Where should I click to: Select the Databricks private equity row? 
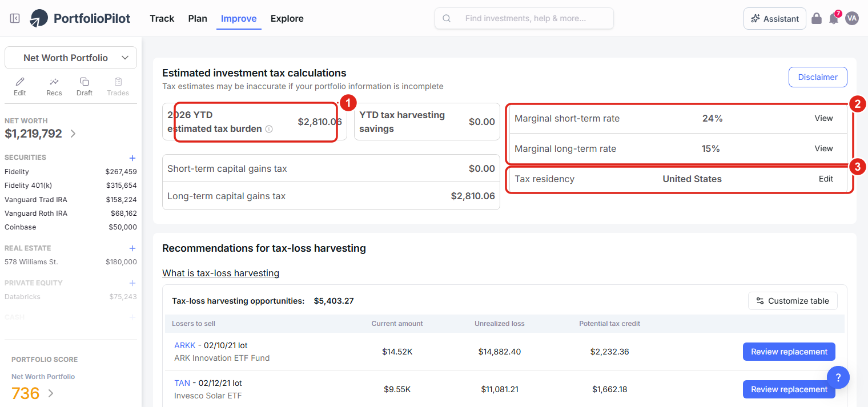pos(71,296)
